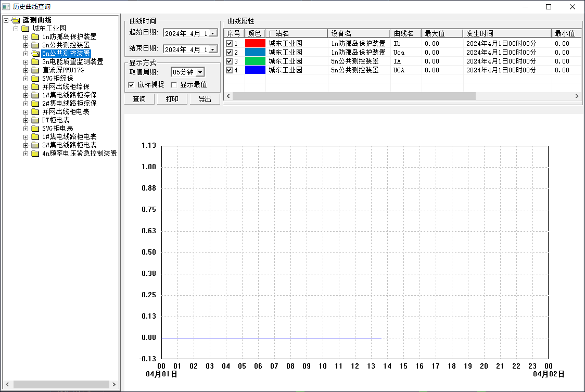The image size is (585, 392).
Task: Enable the 显示最值 checkbox
Action: (174, 85)
